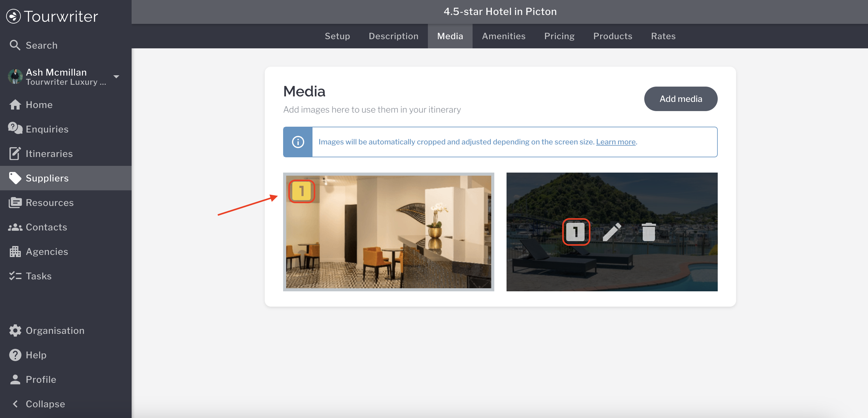
Task: Expand the Ash Mcmillan account dropdown arrow
Action: click(116, 77)
